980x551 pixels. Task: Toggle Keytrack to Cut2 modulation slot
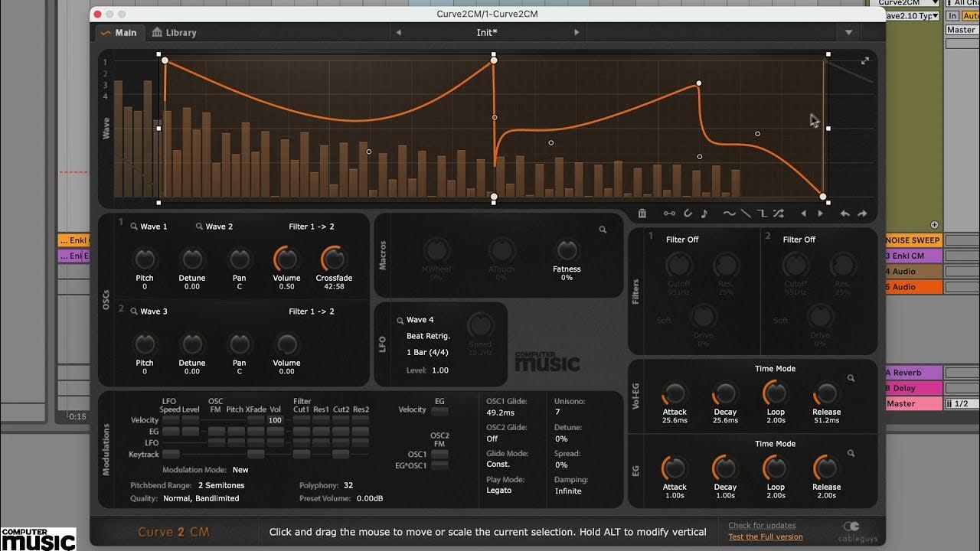(x=341, y=455)
